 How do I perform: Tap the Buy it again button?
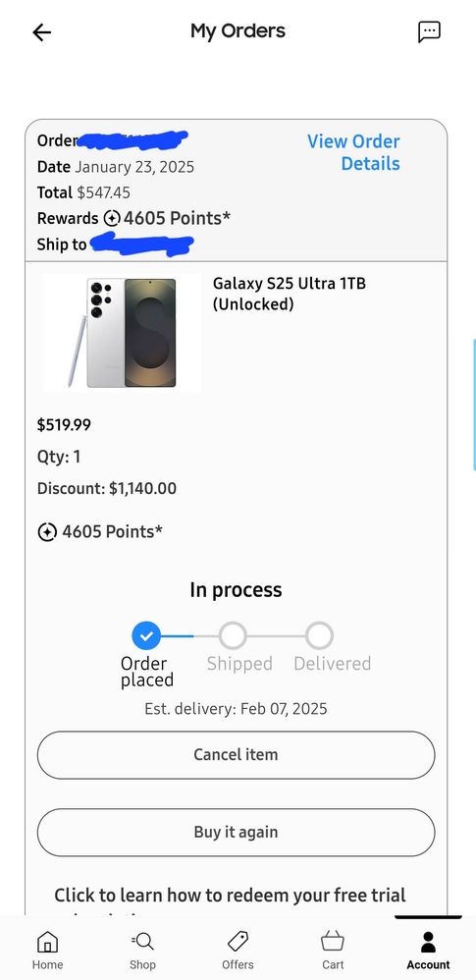tap(237, 833)
